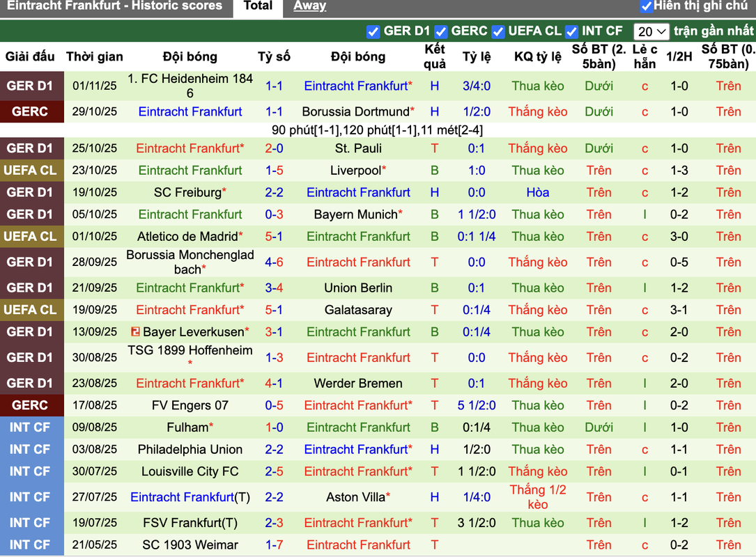Click Eintracht Frankfurt in the 01/11/25 row

[356, 86]
